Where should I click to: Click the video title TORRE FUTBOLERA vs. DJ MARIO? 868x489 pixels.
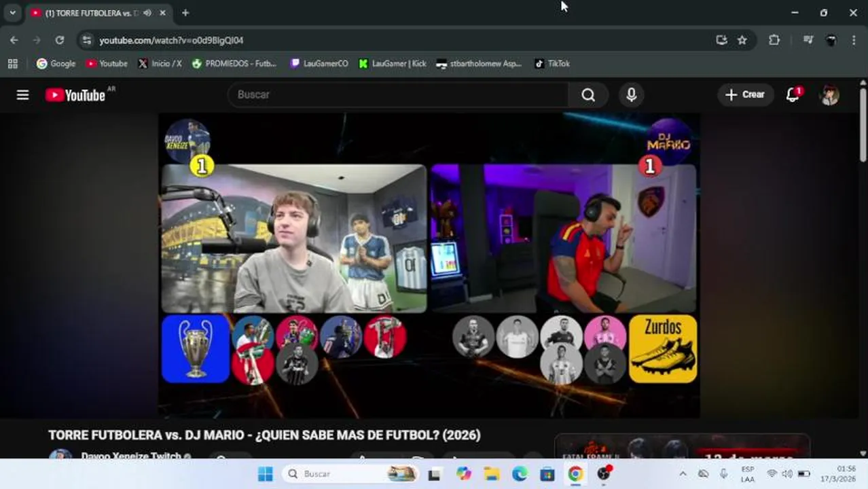pyautogui.click(x=264, y=435)
